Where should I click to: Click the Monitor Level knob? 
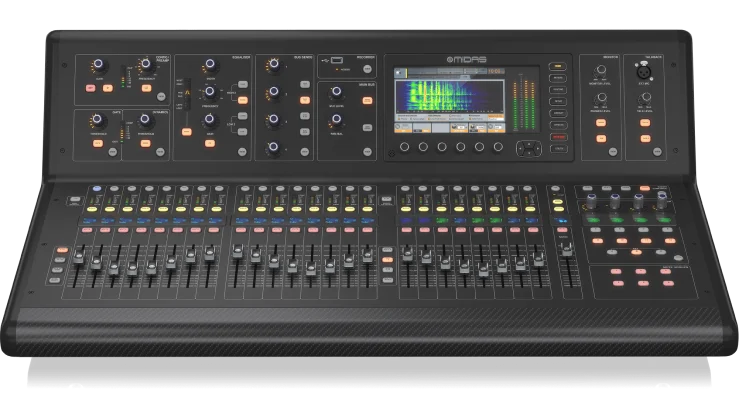600,71
